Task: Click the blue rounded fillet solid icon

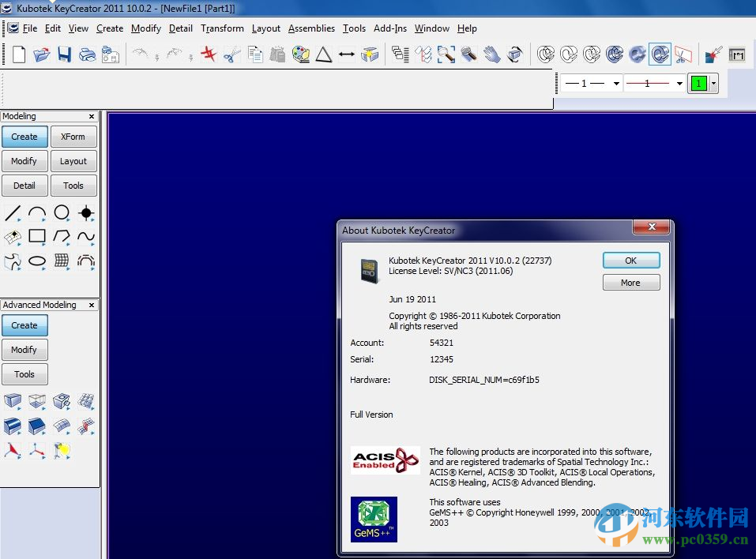Action: click(x=13, y=426)
